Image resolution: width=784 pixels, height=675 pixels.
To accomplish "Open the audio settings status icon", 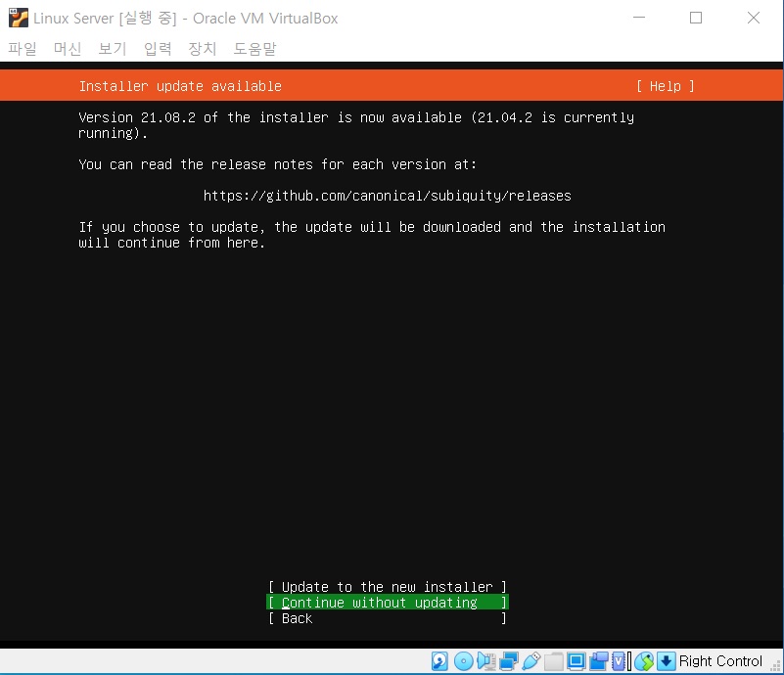I will pyautogui.click(x=486, y=661).
